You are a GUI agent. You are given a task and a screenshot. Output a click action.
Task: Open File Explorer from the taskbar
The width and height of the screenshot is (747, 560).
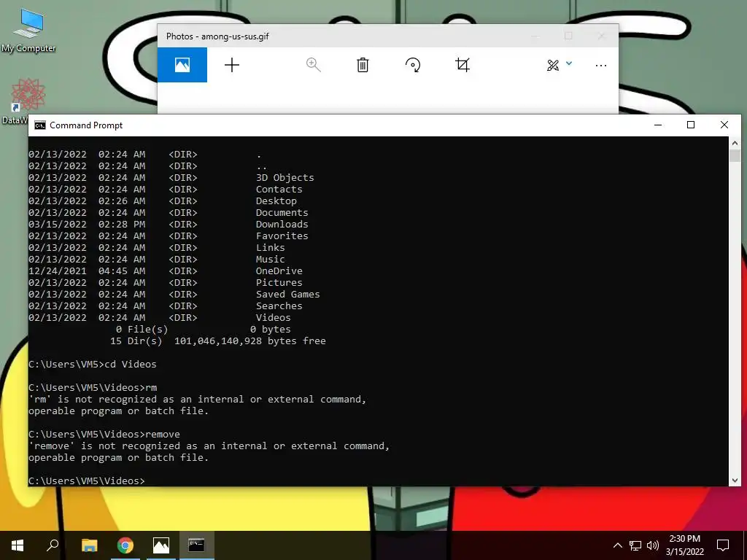(x=89, y=545)
